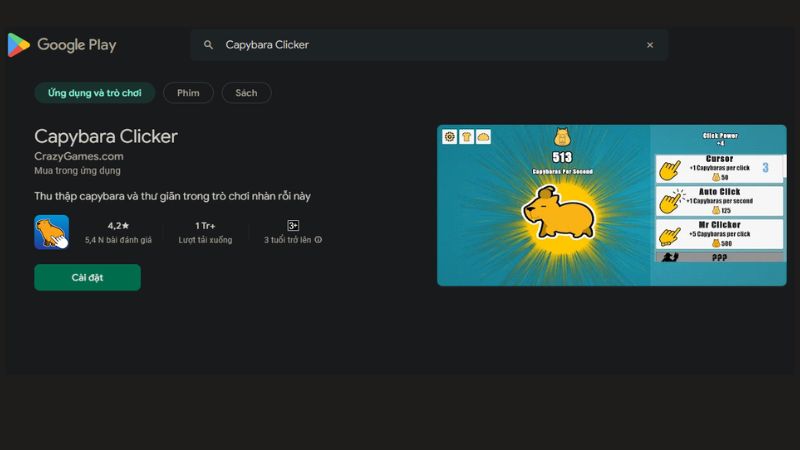
Task: Open the CrazyGames.com developer link
Action: click(79, 156)
